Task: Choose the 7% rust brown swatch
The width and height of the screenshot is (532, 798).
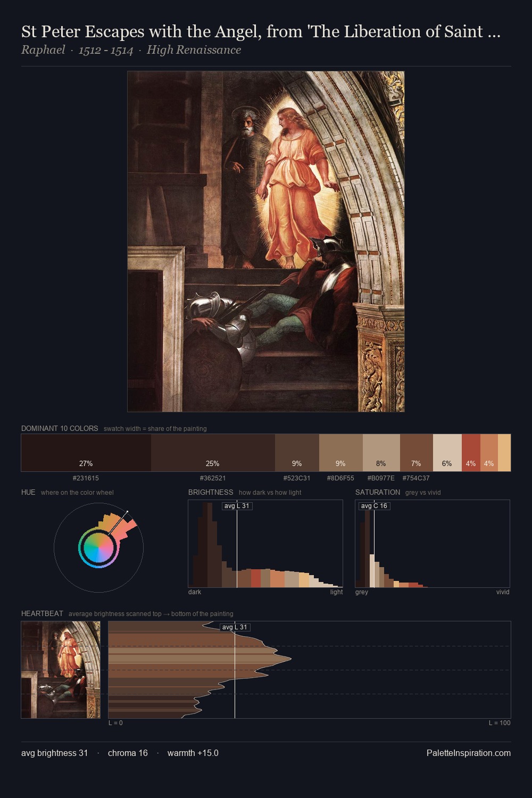Action: (417, 453)
